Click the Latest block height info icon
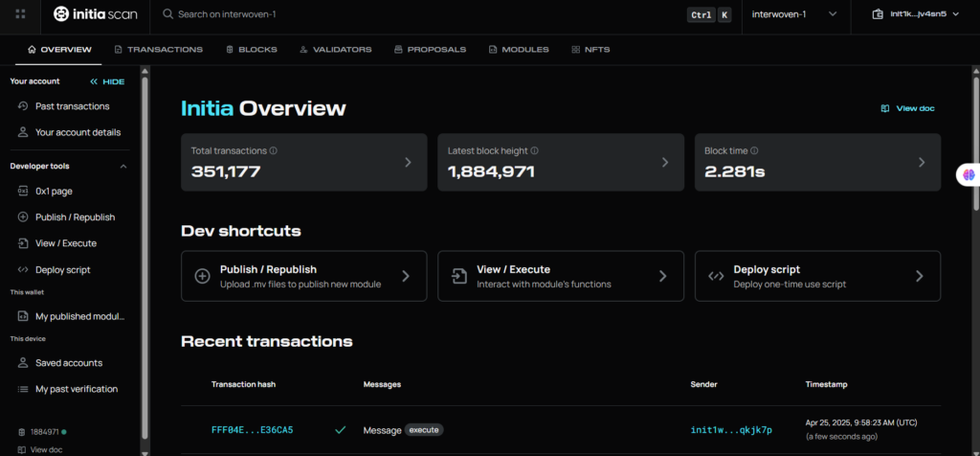This screenshot has width=980, height=456. (534, 150)
